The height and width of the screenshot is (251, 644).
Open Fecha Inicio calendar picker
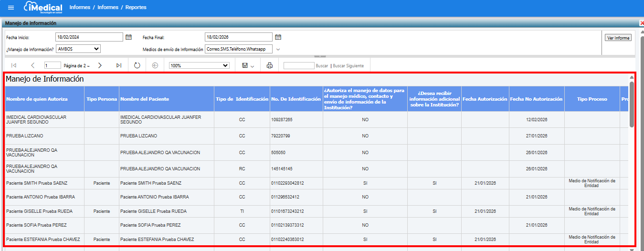(128, 37)
